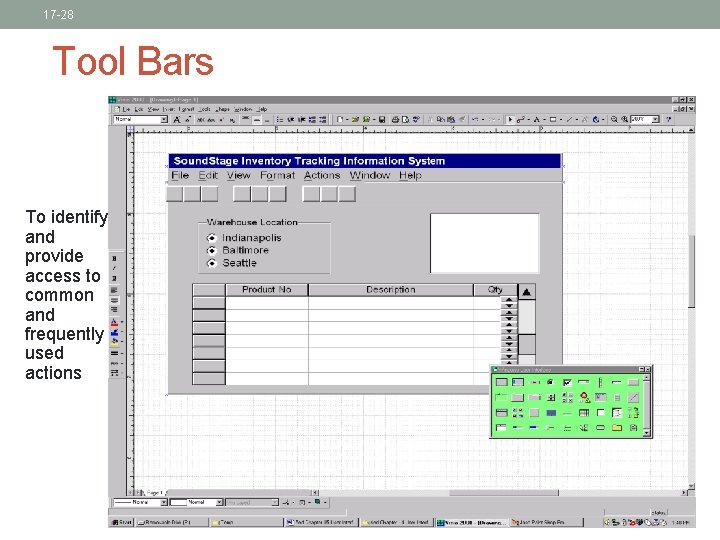Click the Print Preview icon
Screen dimensions: 720x540
click(405, 119)
